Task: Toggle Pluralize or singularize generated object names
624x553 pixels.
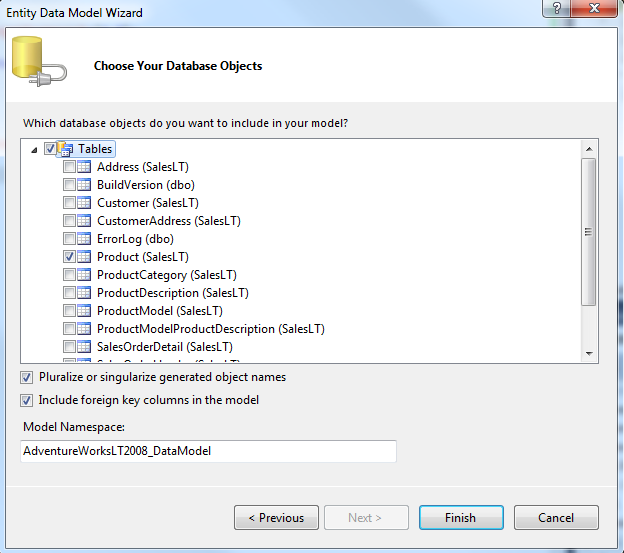Action: pos(26,378)
